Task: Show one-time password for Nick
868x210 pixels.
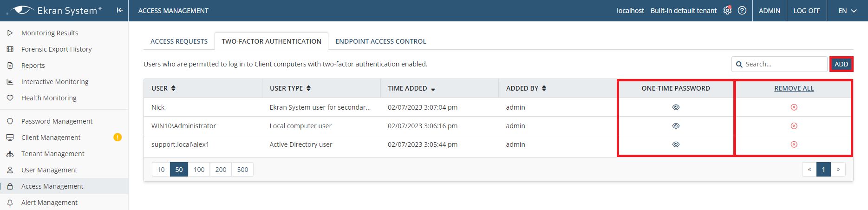Action: click(x=676, y=107)
